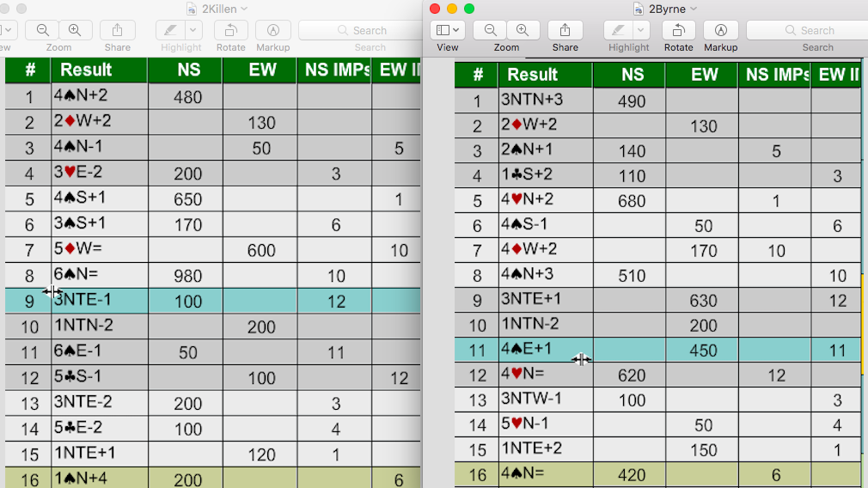Select '1♠N+4' result in 2Killen table

click(x=81, y=478)
